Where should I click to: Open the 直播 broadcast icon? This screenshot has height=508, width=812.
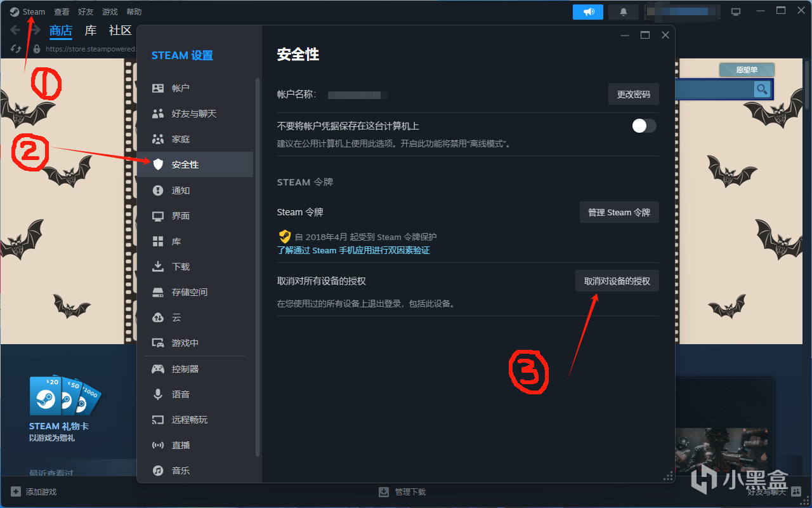[158, 445]
